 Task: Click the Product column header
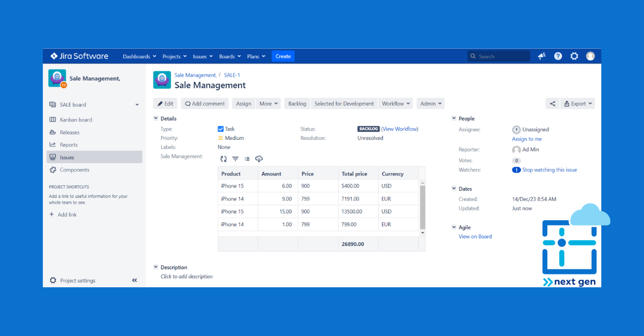pyautogui.click(x=238, y=174)
